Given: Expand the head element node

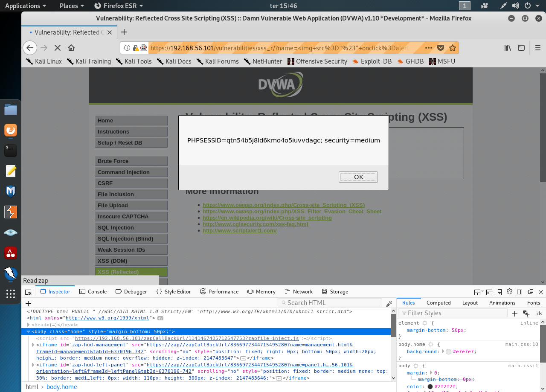Looking at the screenshot, I should pos(28,325).
